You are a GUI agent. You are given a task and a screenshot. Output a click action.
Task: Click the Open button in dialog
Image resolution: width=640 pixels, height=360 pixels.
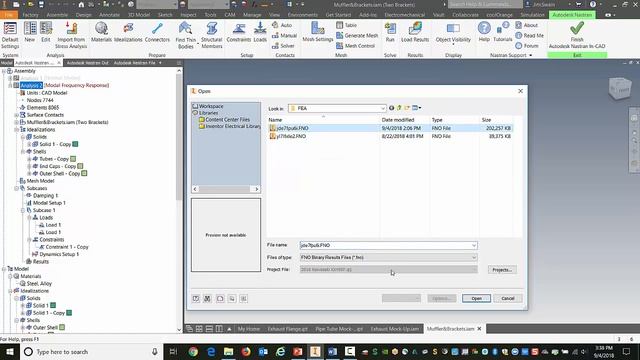(476, 298)
